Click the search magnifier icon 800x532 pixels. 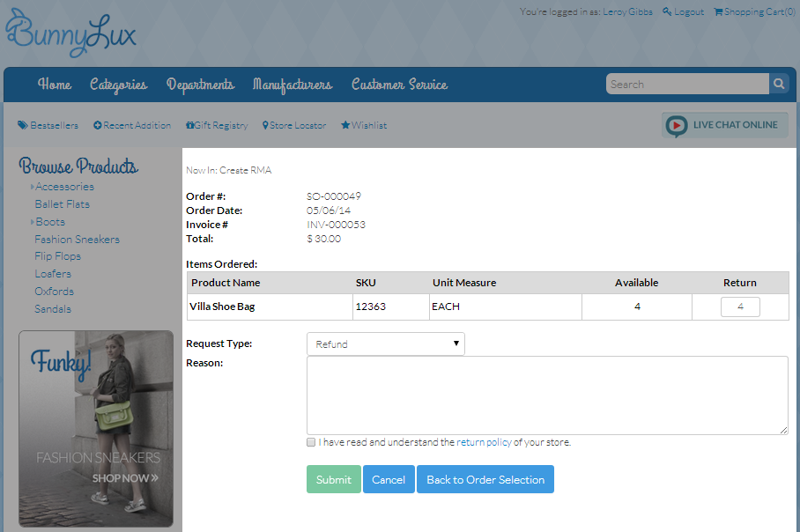pos(779,85)
